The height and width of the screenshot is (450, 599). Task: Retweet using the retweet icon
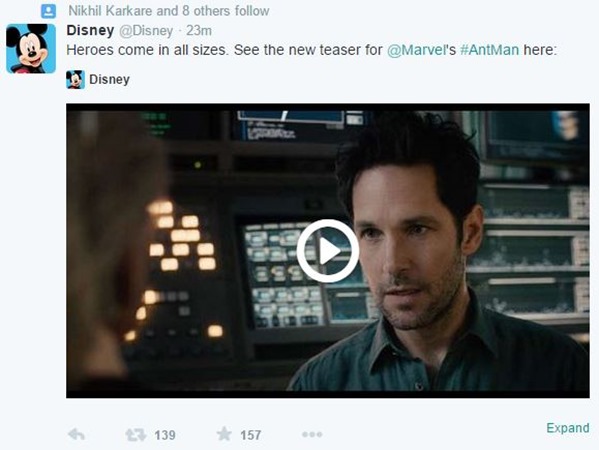click(136, 435)
